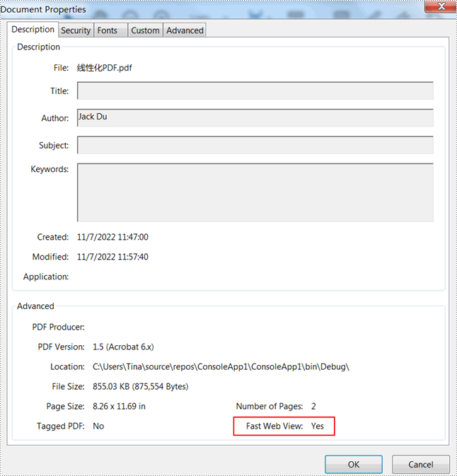Click the Fast Web View label
457x476 pixels.
[x=274, y=426]
